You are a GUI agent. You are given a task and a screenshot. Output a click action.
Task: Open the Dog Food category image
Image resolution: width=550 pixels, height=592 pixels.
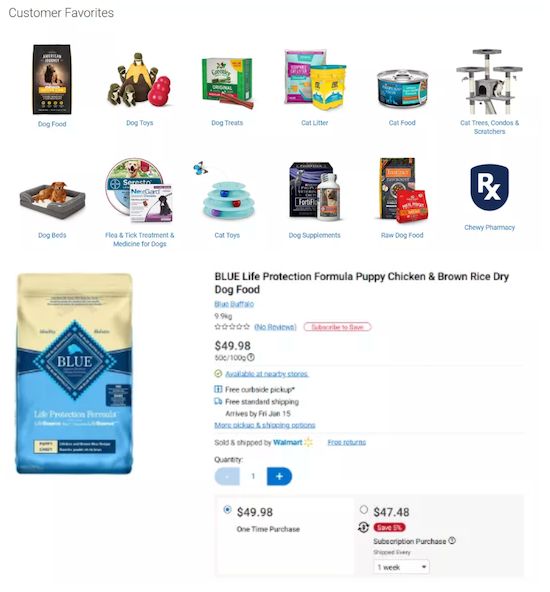point(52,79)
